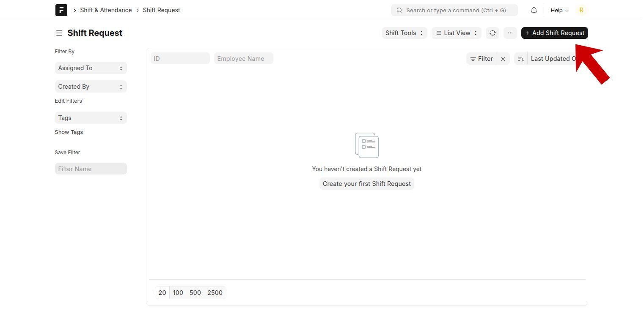Click Edit Filters link

(69, 101)
